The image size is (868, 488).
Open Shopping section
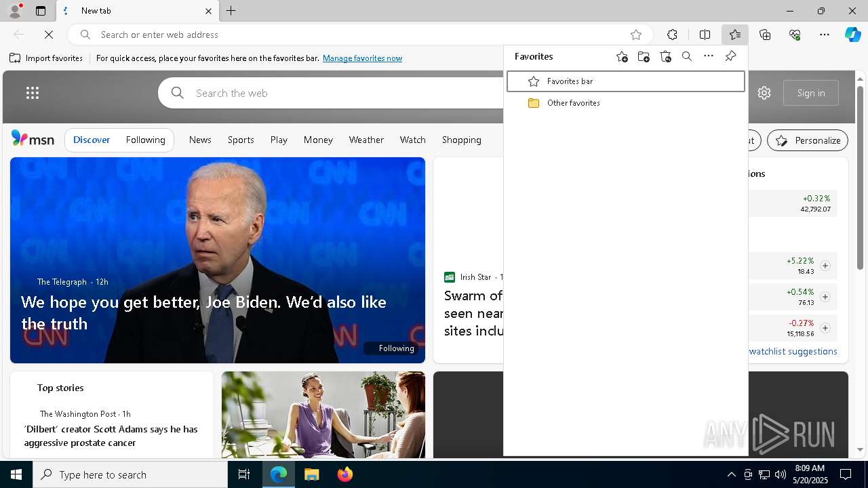coord(462,140)
